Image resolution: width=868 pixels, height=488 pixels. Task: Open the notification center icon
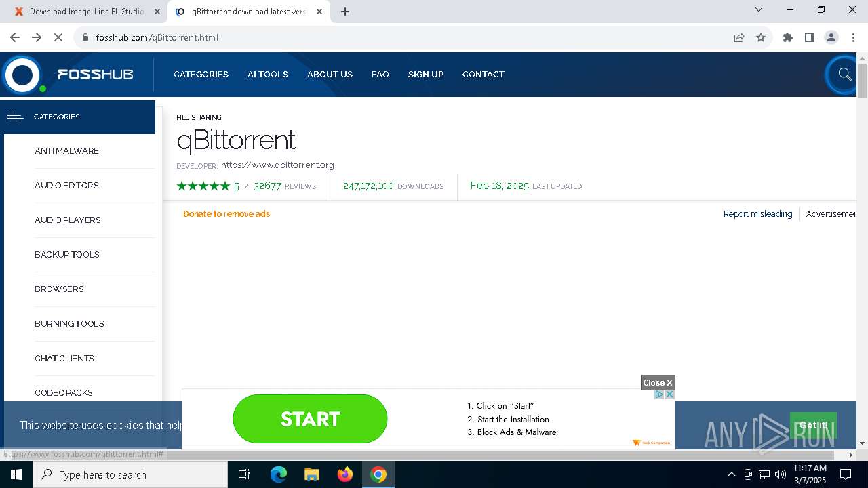tap(846, 474)
